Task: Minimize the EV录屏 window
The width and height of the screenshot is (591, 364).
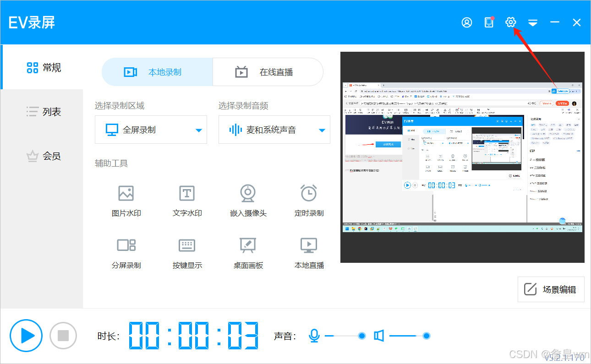Action: tap(555, 22)
